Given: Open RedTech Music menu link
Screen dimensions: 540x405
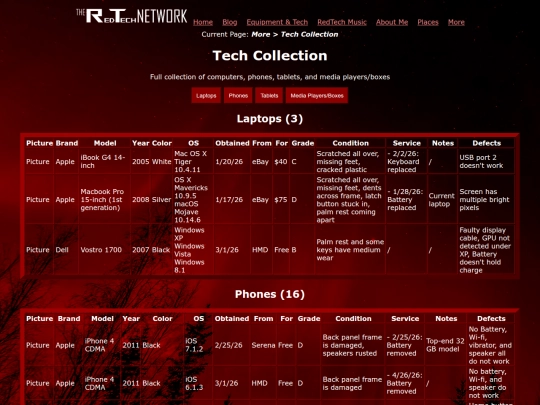Looking at the screenshot, I should tap(342, 22).
